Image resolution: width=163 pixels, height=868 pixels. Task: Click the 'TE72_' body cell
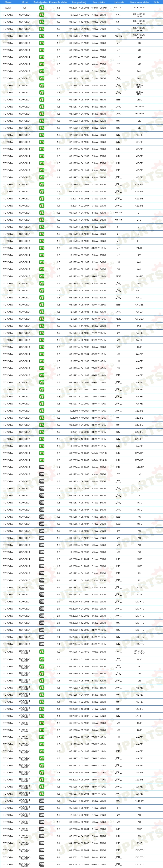(x=118, y=652)
